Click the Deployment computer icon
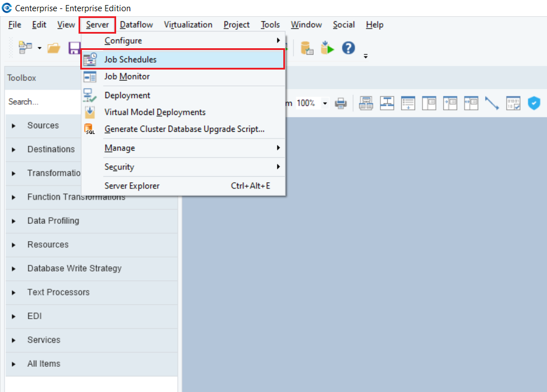547x392 pixels. 89,95
